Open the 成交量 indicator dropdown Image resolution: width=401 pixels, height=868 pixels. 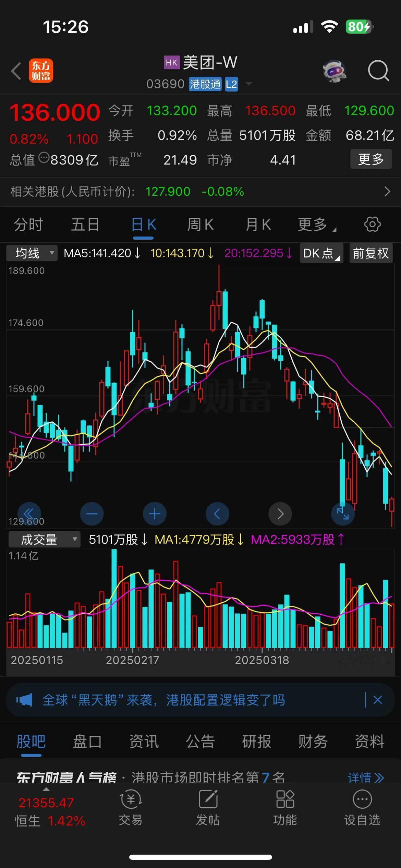[45, 540]
